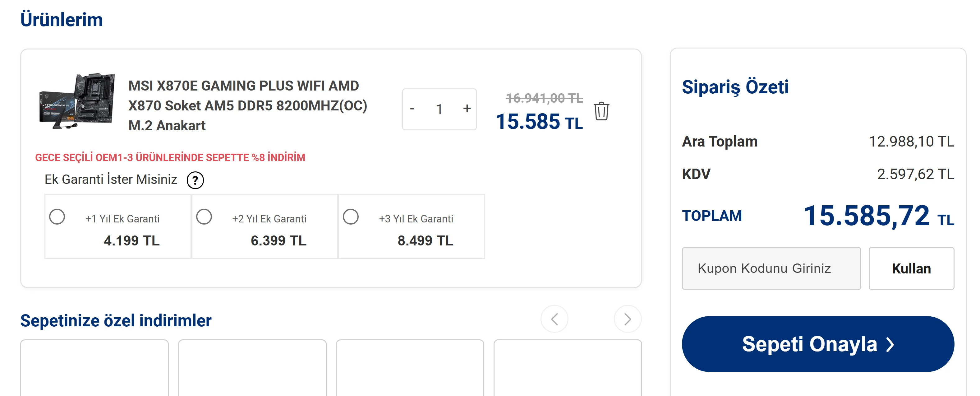Open the third special discount card
Image resolution: width=980 pixels, height=396 pixels.
410,367
